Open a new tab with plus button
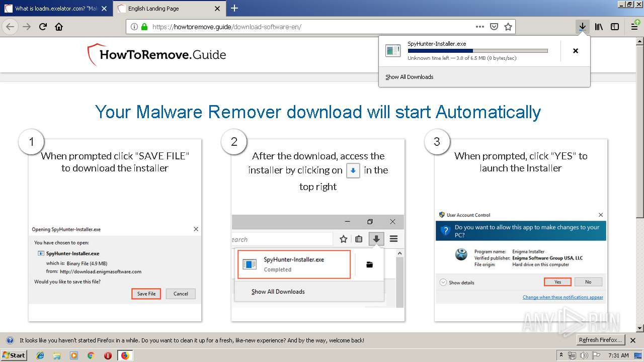Image resolution: width=644 pixels, height=362 pixels. coord(234,8)
